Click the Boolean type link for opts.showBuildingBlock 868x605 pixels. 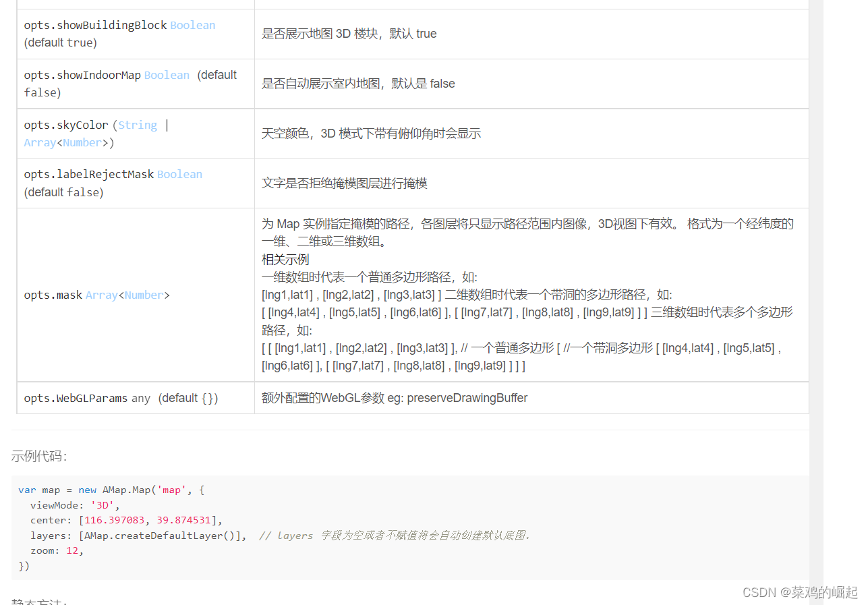(x=192, y=25)
